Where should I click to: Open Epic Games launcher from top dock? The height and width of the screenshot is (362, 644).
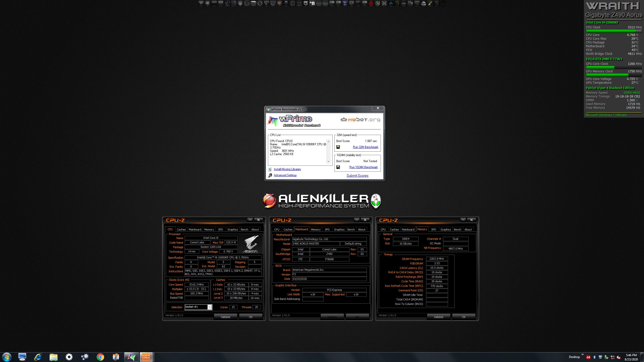point(306,3)
